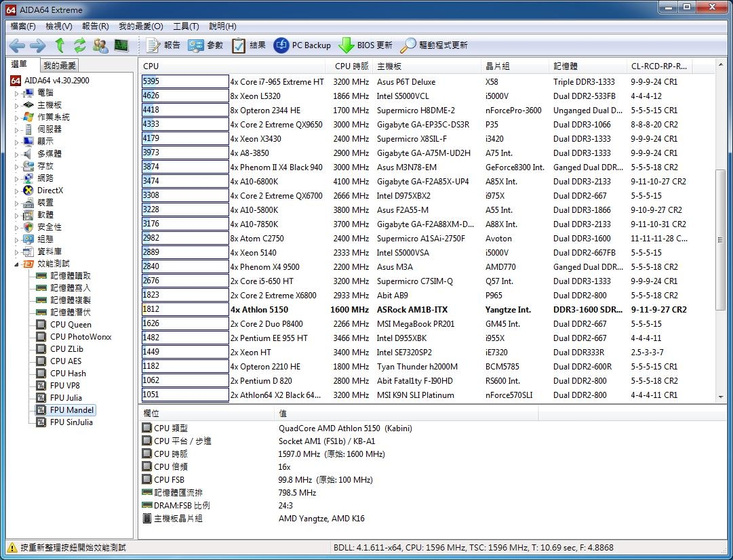Expand the 主機板 tree node
The height and width of the screenshot is (560, 733).
[16, 105]
